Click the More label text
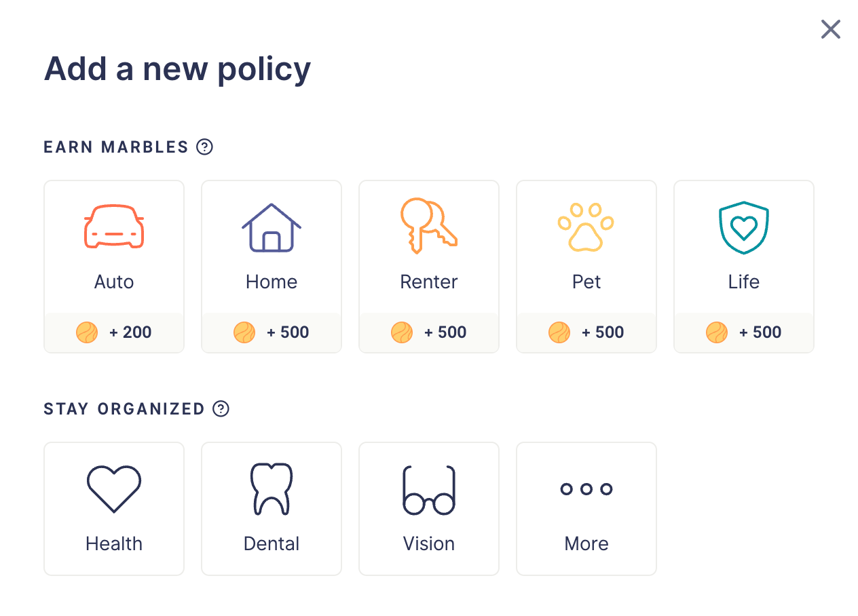 (x=586, y=543)
